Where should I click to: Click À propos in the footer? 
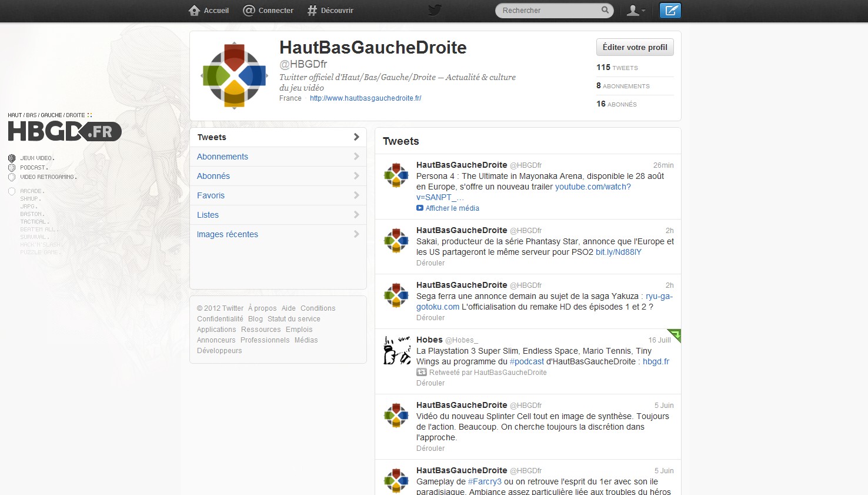tap(262, 308)
